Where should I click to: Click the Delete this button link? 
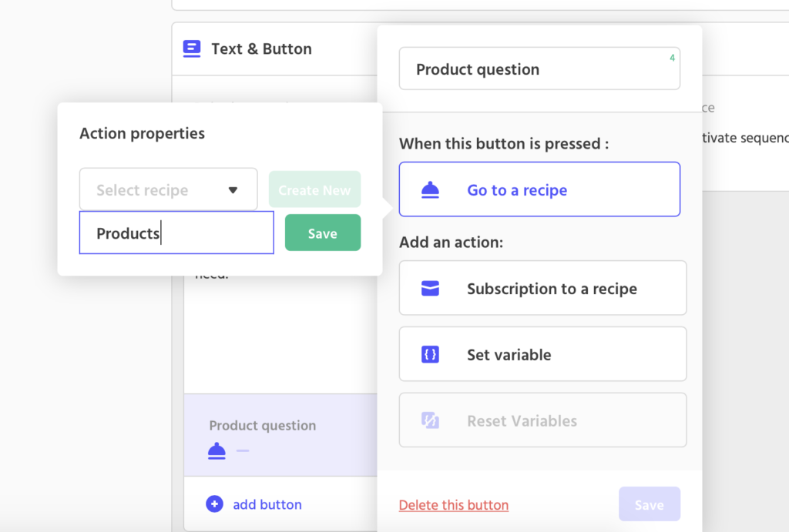[x=453, y=505]
